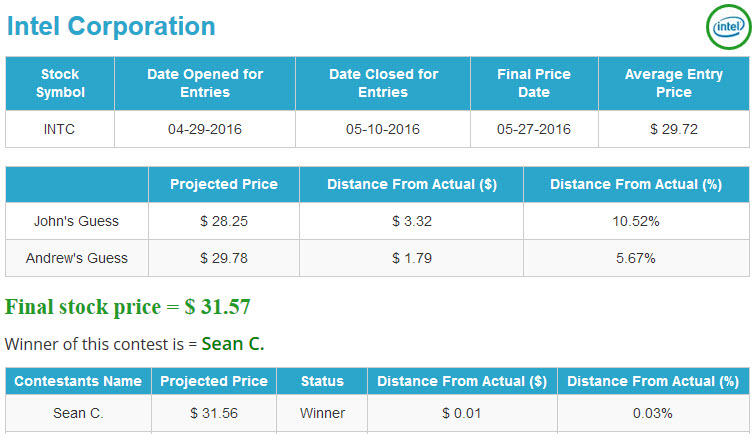
Task: Select the Stock Symbol column header
Action: pos(60,83)
